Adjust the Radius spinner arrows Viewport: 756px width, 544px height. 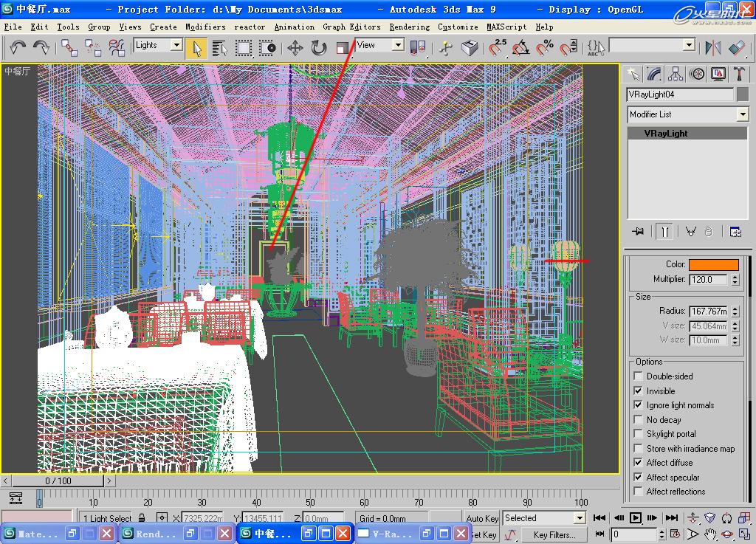pos(735,311)
